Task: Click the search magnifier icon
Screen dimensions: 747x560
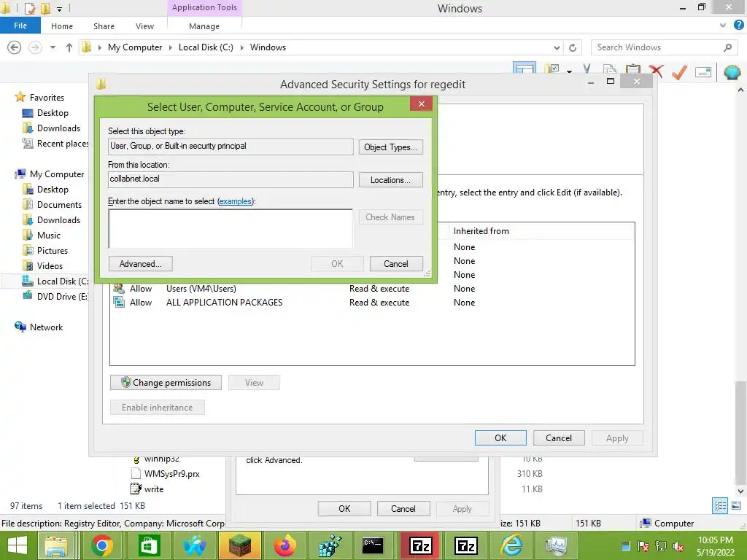Action: (727, 47)
